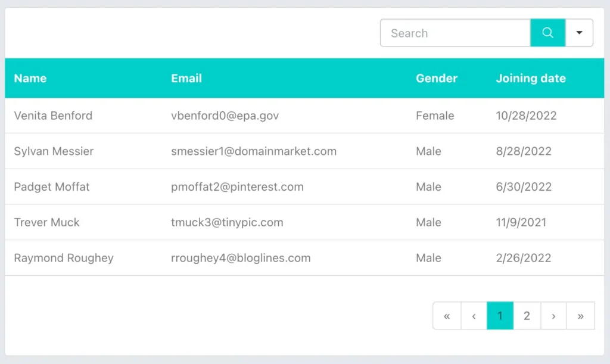Jump to last page with double-right arrows
This screenshot has height=364, width=610.
tap(580, 316)
